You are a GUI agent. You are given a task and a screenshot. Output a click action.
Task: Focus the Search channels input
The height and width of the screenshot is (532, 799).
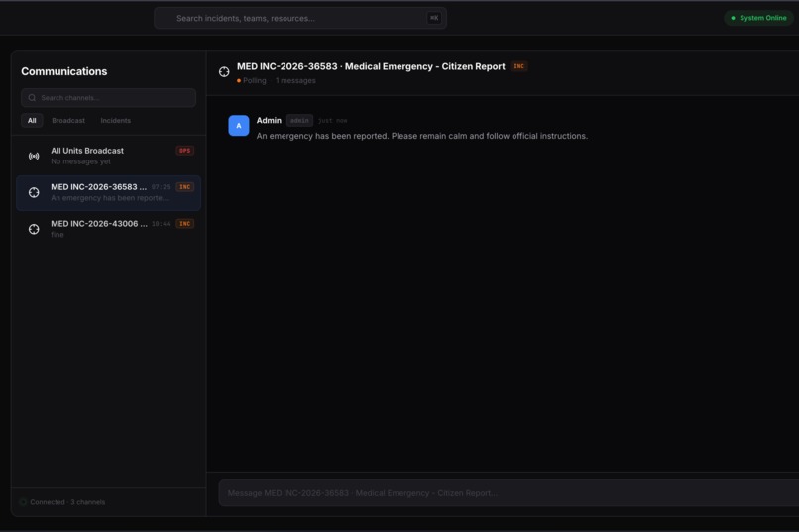click(108, 98)
